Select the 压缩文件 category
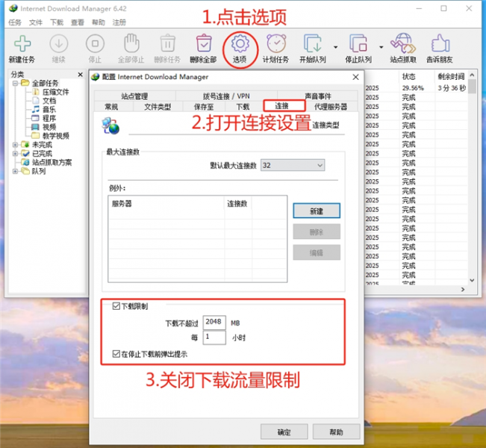Screen dimensions: 486x448 point(55,92)
